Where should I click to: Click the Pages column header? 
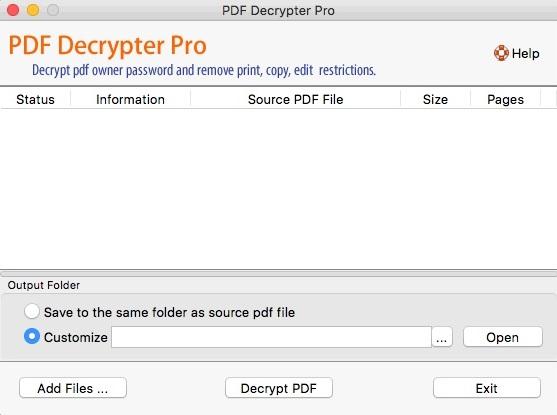pyautogui.click(x=505, y=99)
